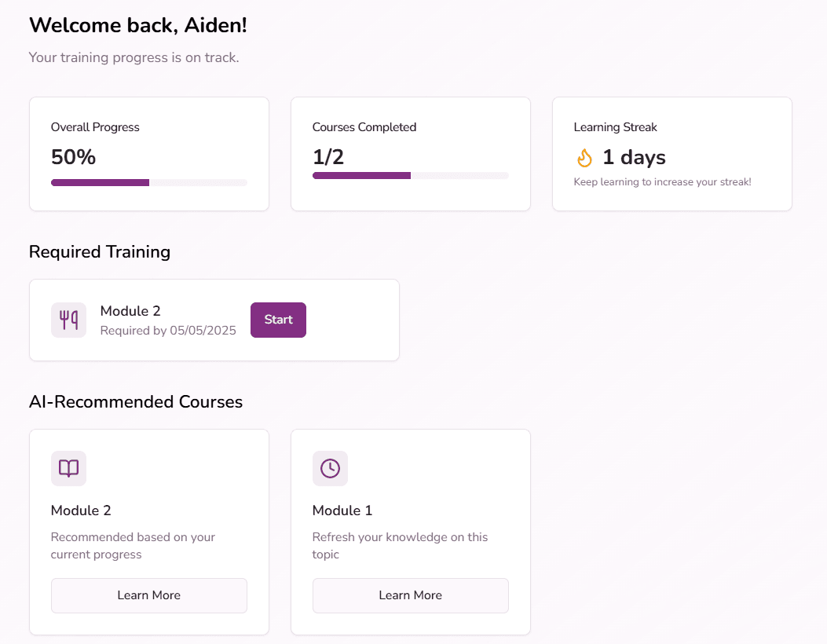Image resolution: width=827 pixels, height=644 pixels.
Task: Click the clock icon on Module 1 course card
Action: click(330, 468)
